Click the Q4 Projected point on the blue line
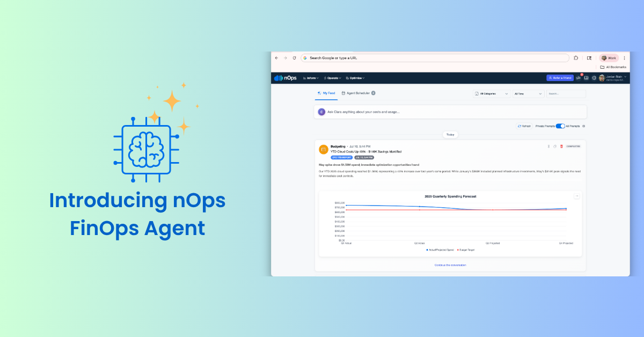644x337 pixels. click(566, 209)
